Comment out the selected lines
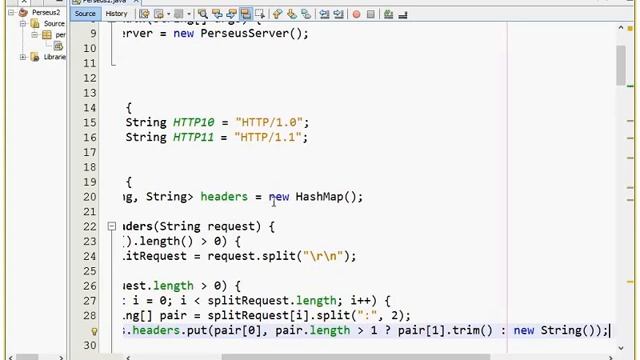Image resolution: width=640 pixels, height=360 pixels. click(389, 14)
